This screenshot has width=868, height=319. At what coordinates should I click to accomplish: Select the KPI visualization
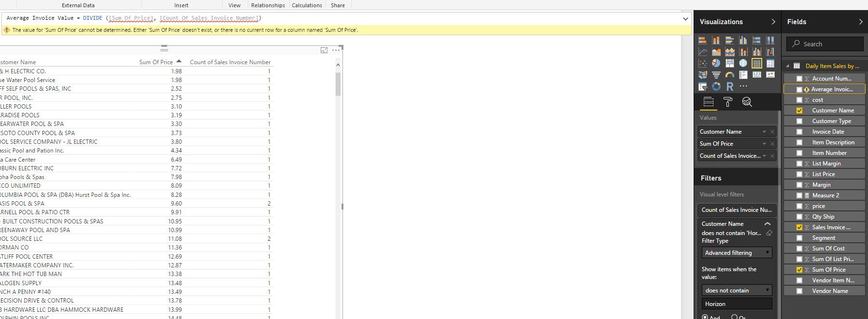click(x=770, y=75)
